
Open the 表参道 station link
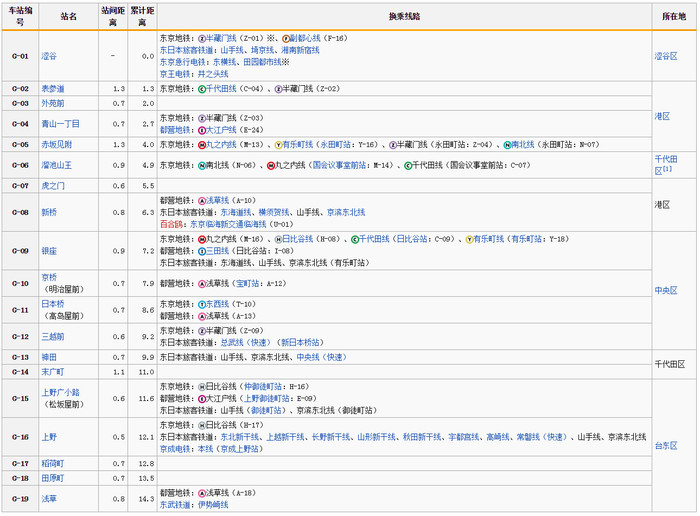click(x=53, y=89)
